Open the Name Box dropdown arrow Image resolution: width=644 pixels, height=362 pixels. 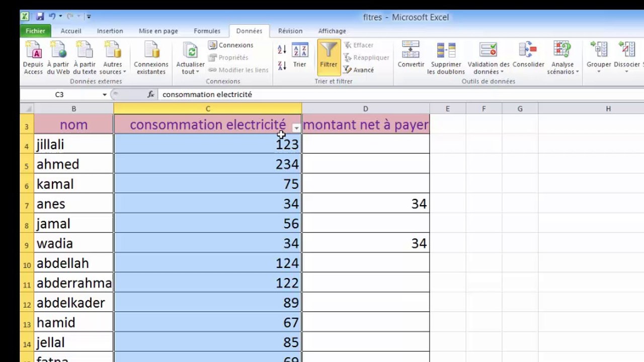click(105, 95)
